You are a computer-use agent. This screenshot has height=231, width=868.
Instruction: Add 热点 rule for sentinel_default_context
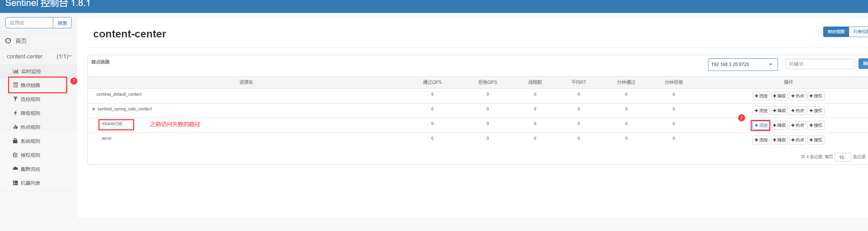click(x=798, y=96)
